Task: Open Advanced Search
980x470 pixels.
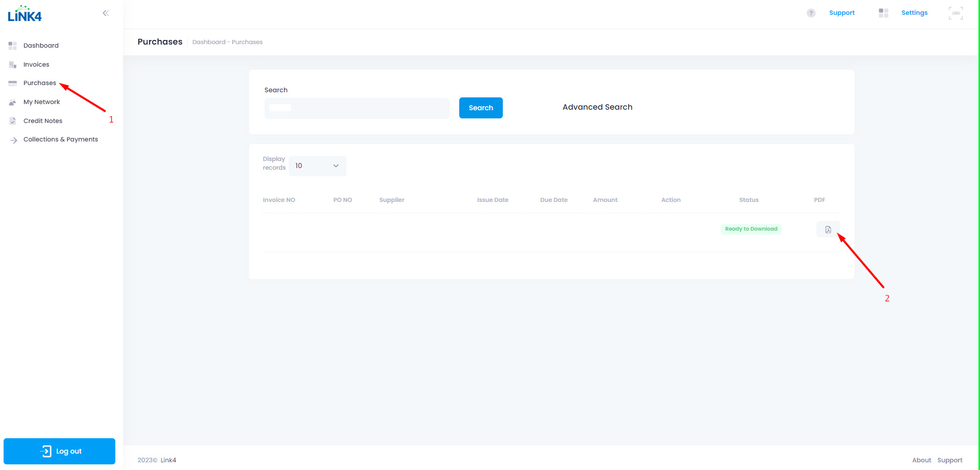Action: coord(598,107)
